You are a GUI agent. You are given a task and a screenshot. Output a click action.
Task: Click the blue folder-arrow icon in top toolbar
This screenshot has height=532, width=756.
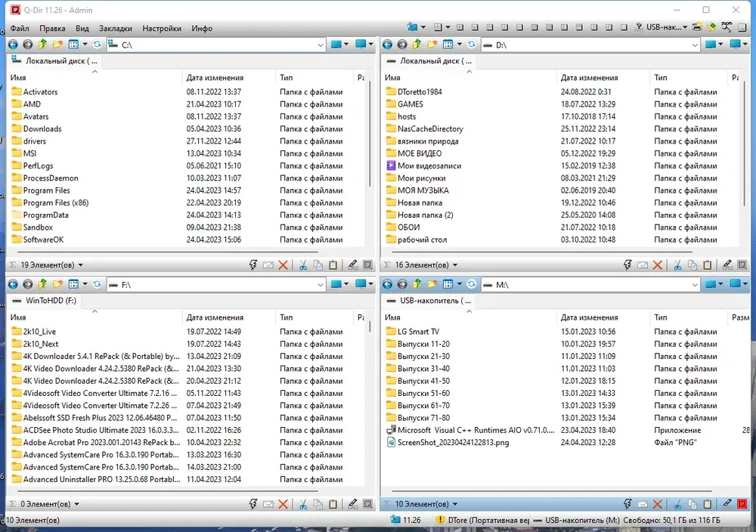[412, 27]
